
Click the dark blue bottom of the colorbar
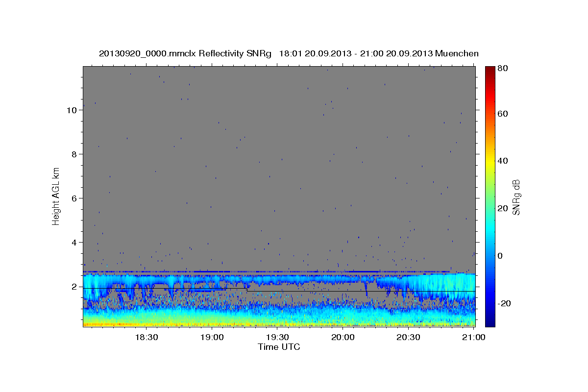coord(490,321)
